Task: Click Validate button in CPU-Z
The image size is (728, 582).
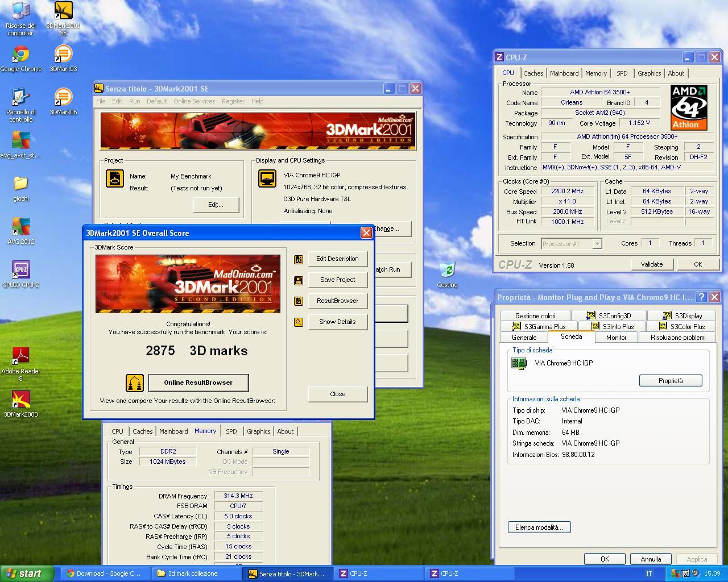Action: click(x=652, y=264)
